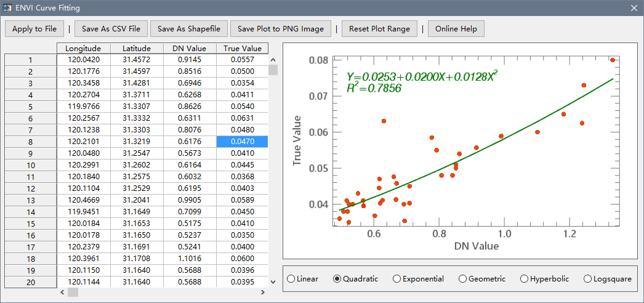Click table scroll right arrow

point(263,293)
